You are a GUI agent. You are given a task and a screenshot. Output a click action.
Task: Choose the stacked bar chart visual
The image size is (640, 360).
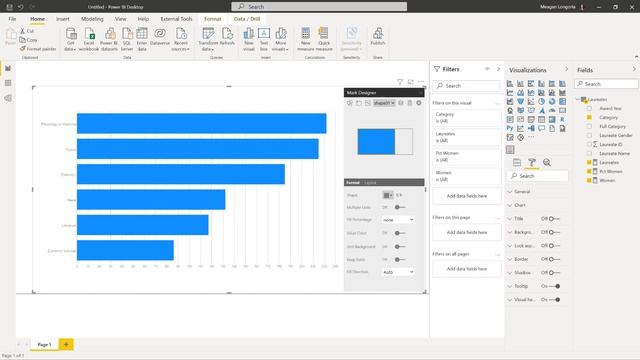pos(510,84)
